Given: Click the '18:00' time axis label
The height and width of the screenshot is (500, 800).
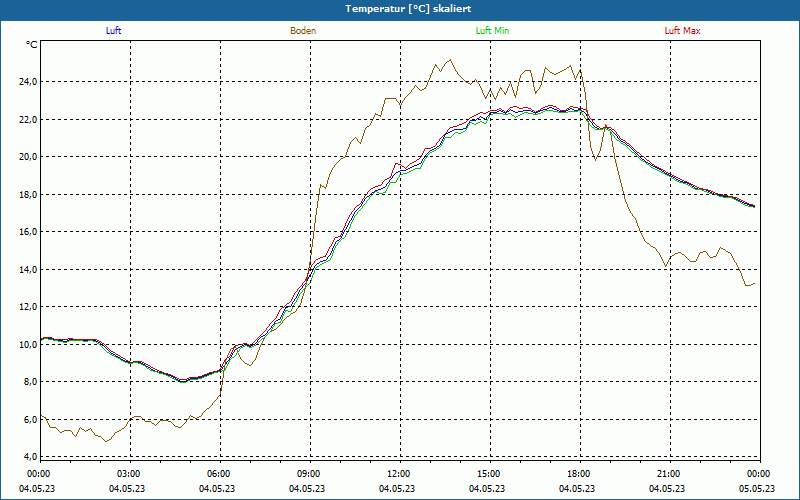Looking at the screenshot, I should 580,474.
